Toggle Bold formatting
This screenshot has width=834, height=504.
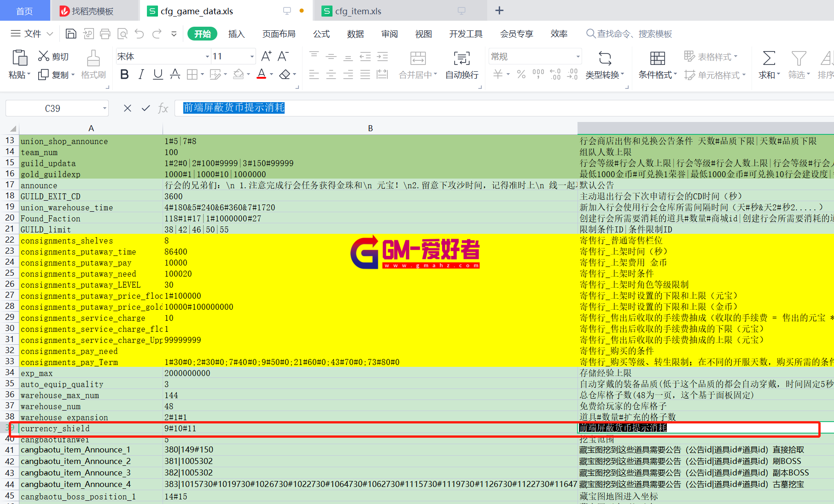point(124,74)
